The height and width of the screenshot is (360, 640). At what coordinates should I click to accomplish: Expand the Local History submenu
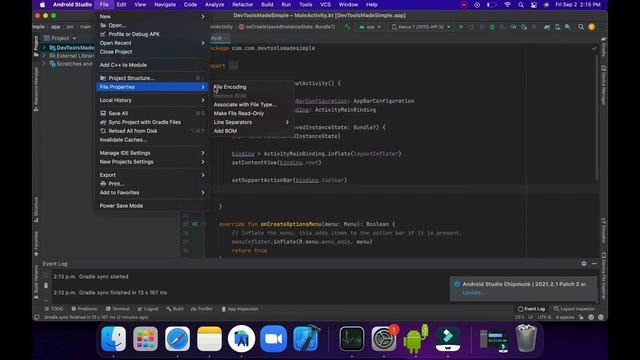point(152,100)
